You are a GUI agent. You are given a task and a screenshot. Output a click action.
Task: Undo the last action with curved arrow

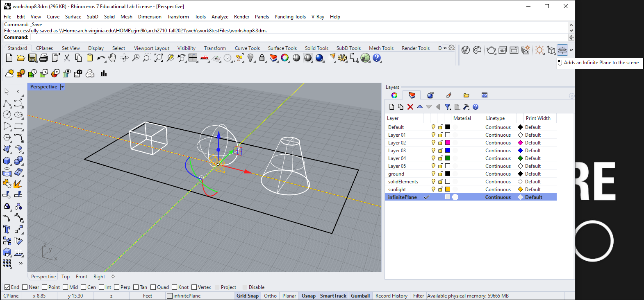[x=101, y=58]
